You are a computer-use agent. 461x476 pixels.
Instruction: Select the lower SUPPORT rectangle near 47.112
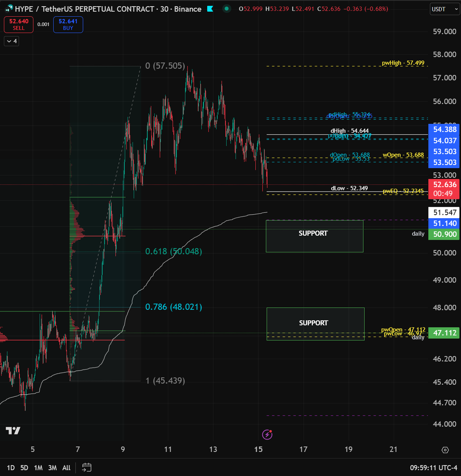click(315, 324)
